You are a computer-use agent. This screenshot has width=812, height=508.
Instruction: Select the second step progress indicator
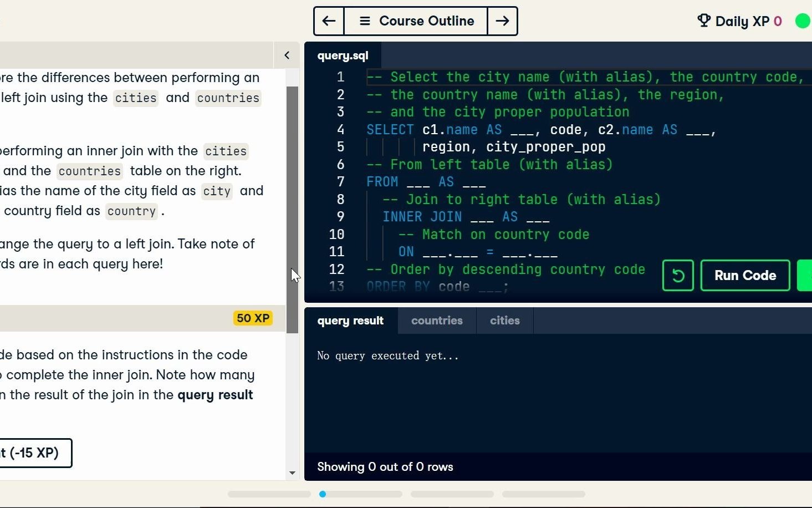pos(361,494)
